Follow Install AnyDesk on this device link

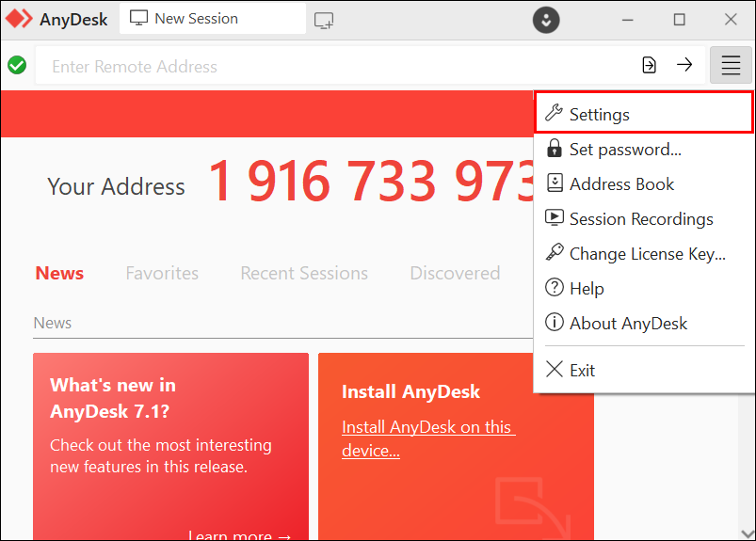tap(428, 438)
